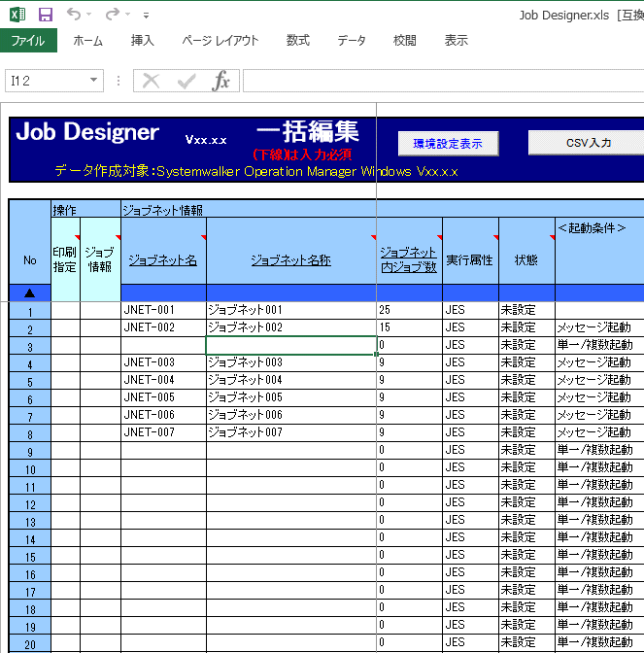Click the empty ジョブネット名 cell in row 3
The width and height of the screenshot is (644, 653).
coord(163,345)
